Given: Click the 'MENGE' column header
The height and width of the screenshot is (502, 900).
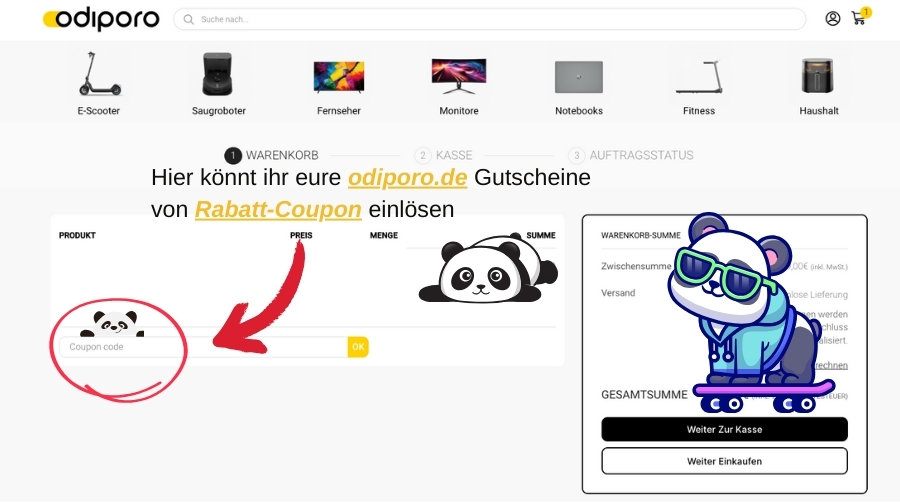Looking at the screenshot, I should [x=383, y=235].
